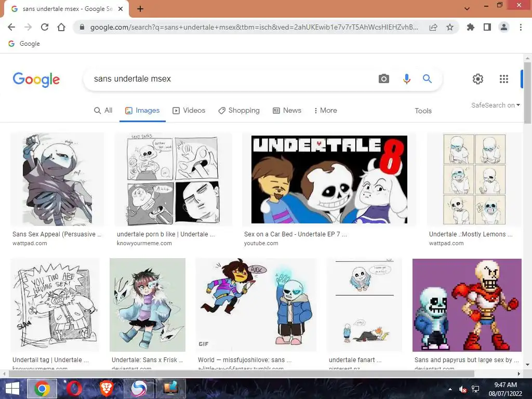Viewport: 532px width, 399px height.
Task: Switch to the All results tab
Action: click(x=103, y=111)
